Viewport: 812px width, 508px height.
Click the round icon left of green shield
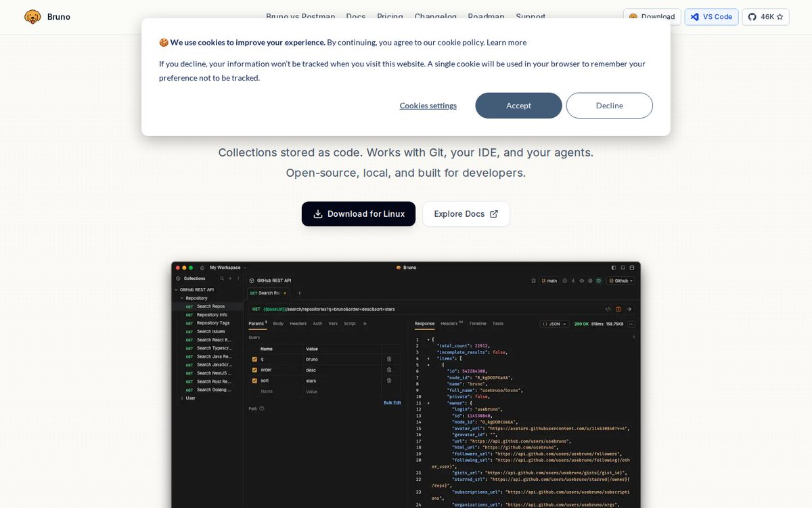tap(590, 280)
